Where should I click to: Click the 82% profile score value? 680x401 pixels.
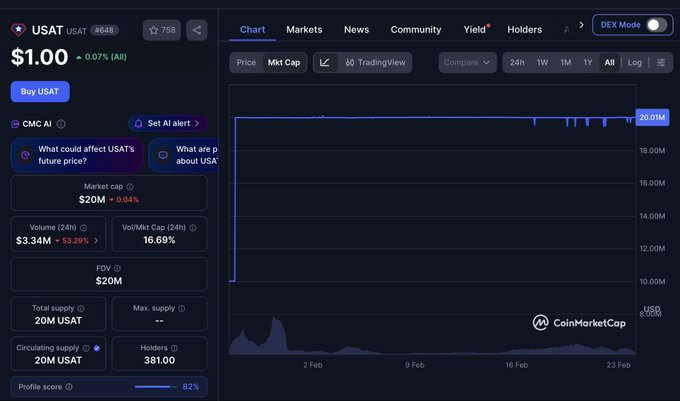coord(191,387)
